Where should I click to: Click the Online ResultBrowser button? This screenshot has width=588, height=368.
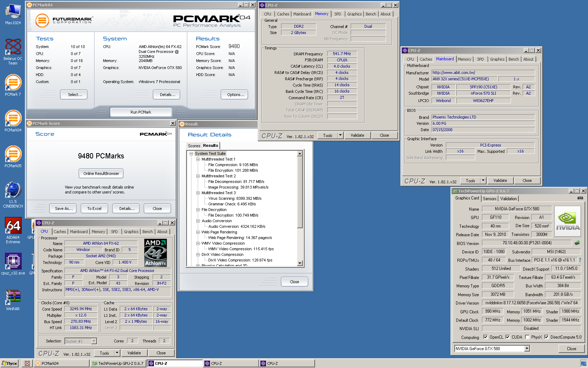click(101, 173)
